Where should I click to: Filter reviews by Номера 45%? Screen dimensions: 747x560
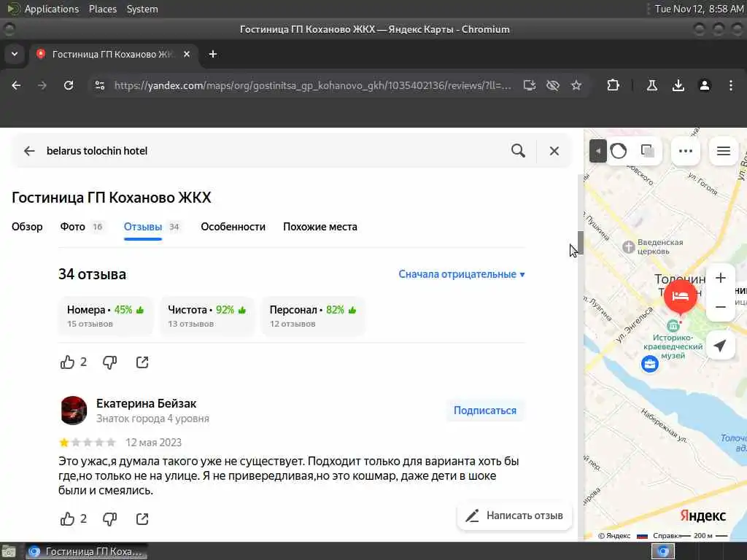pos(106,316)
